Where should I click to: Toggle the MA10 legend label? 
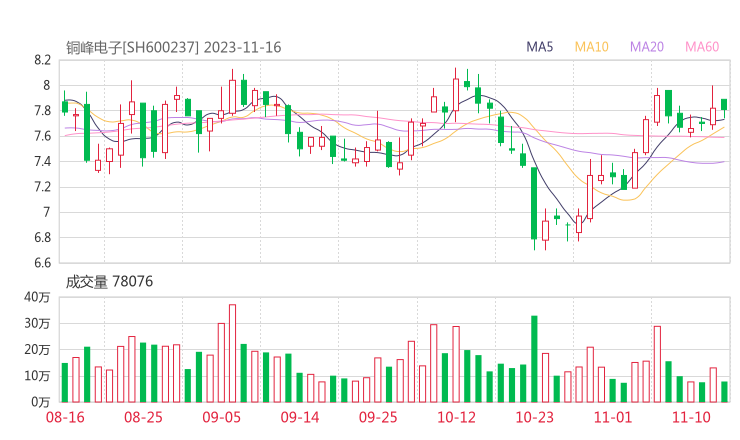coord(592,47)
